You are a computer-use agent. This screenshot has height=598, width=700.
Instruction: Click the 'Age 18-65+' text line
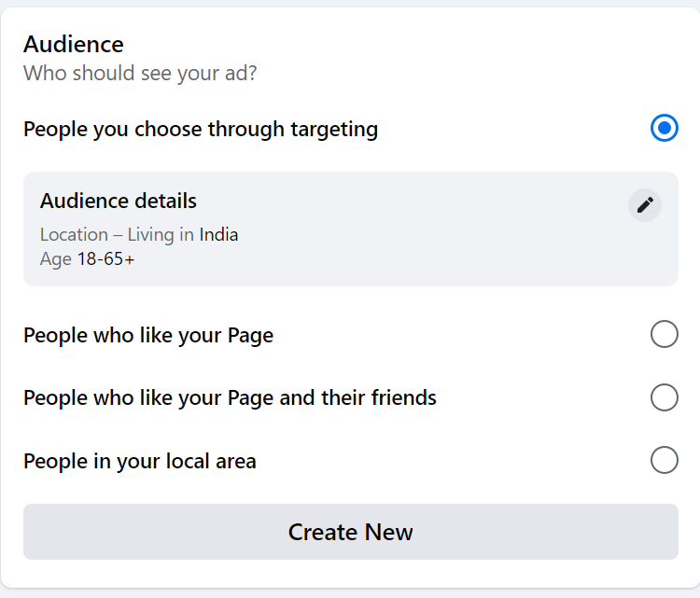(87, 259)
